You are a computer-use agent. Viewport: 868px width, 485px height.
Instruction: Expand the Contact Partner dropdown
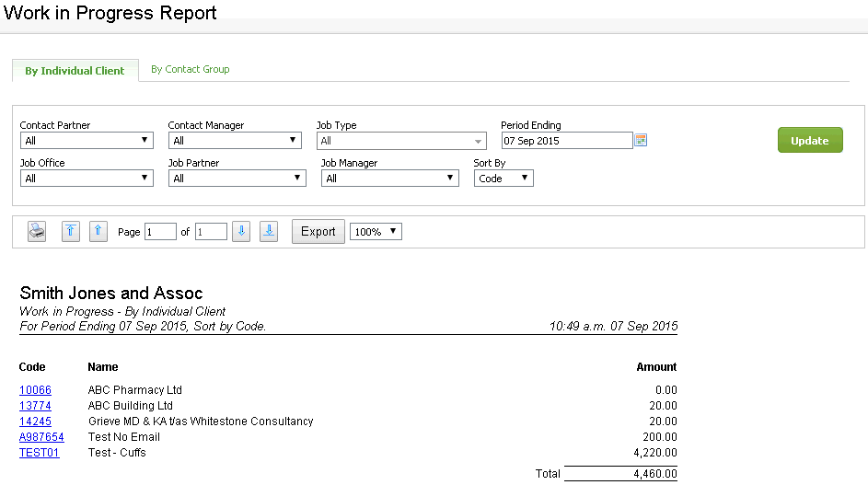[87, 141]
